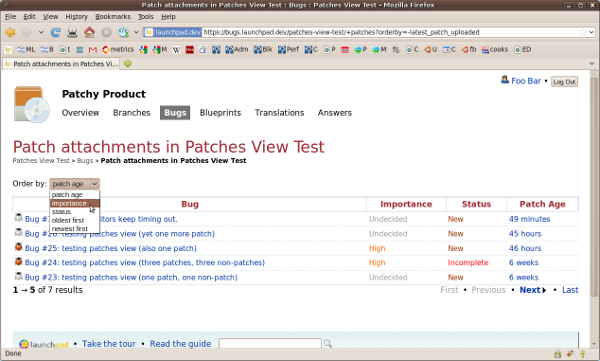Click the footer search input field
600x361 pixels.
270,343
